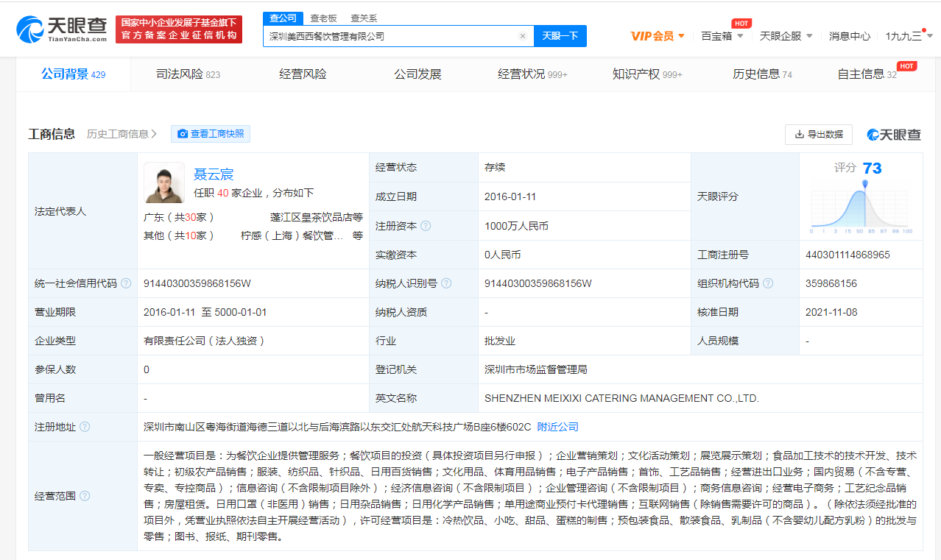Open the VIP会员 dropdown menu
Screen dimensions: 941x560
[658, 36]
